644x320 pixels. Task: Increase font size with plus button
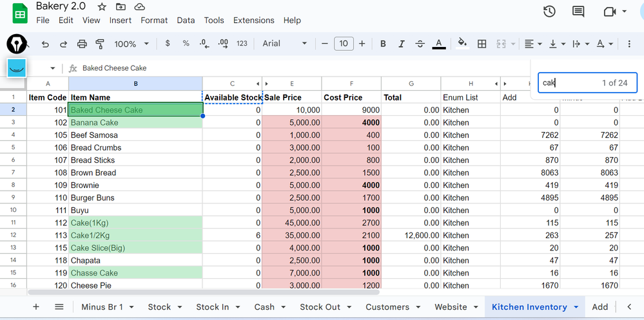pos(362,44)
